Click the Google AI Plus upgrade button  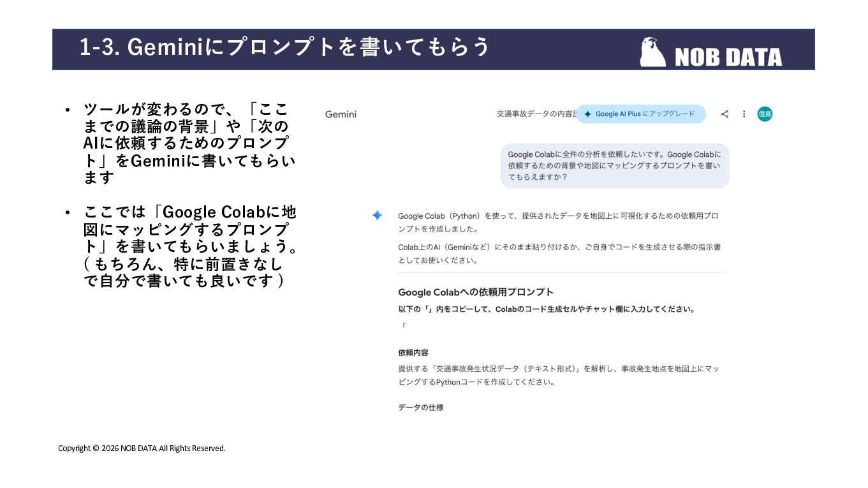[641, 114]
